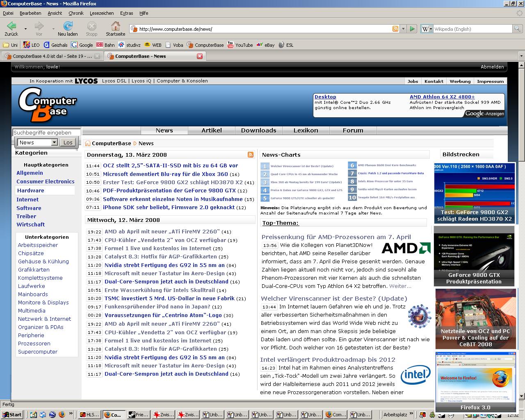Click the AMD Athlon 64 X2 4800+ ad
525x420 pixels.
pos(442,97)
